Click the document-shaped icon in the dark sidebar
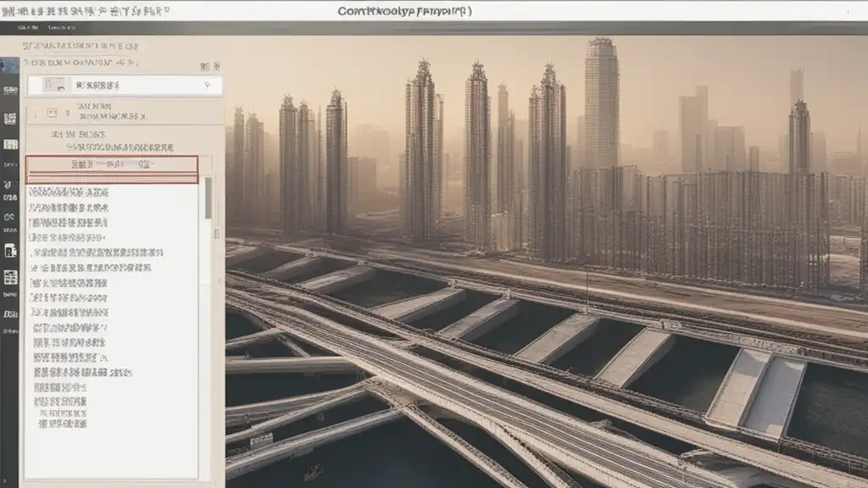868x488 pixels. click(10, 251)
